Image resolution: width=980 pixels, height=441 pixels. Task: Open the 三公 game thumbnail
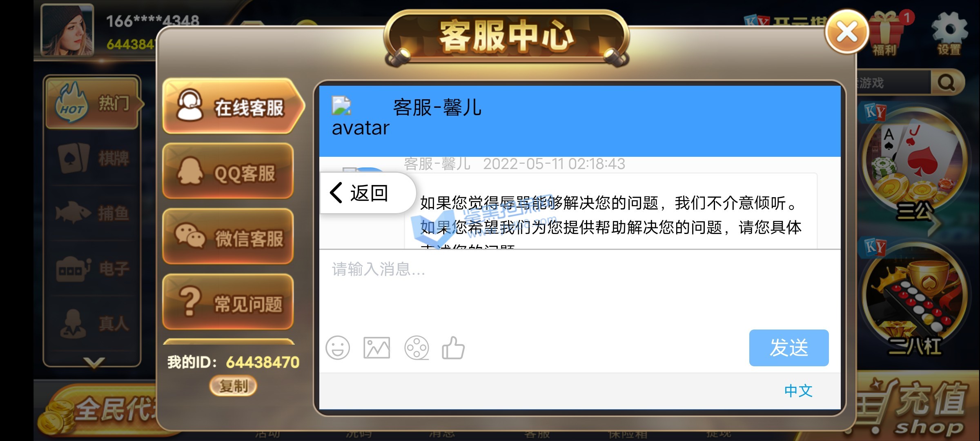915,163
